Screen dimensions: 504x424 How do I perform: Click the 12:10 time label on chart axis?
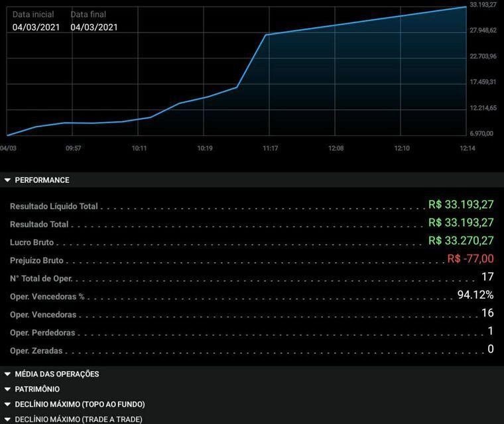pyautogui.click(x=402, y=148)
